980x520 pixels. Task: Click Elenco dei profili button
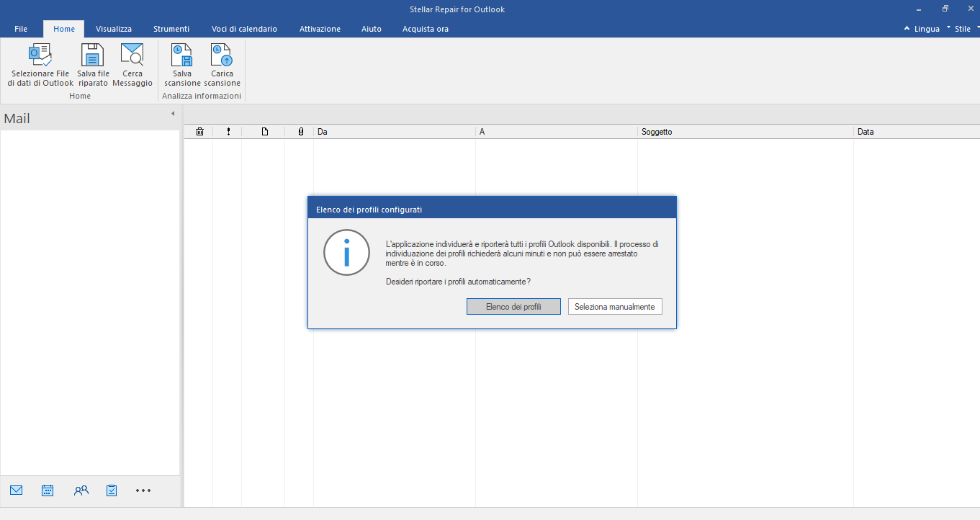tap(513, 307)
